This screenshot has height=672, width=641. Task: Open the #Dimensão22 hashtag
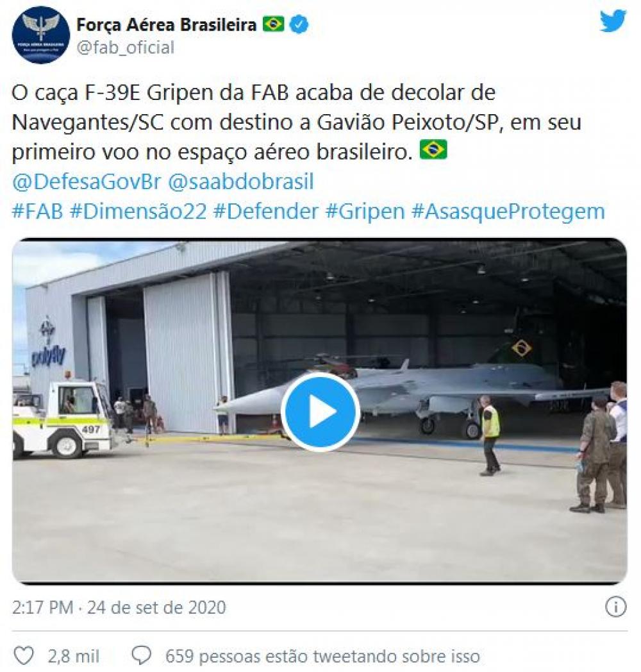[x=138, y=212]
